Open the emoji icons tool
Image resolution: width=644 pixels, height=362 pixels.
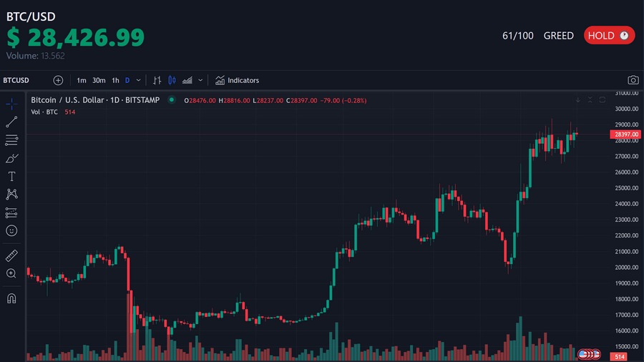pos(11,230)
